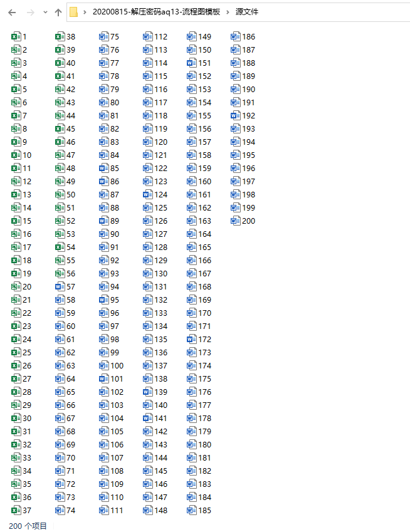This screenshot has width=410, height=532.
Task: Click file name text 170
Action: click(x=204, y=313)
